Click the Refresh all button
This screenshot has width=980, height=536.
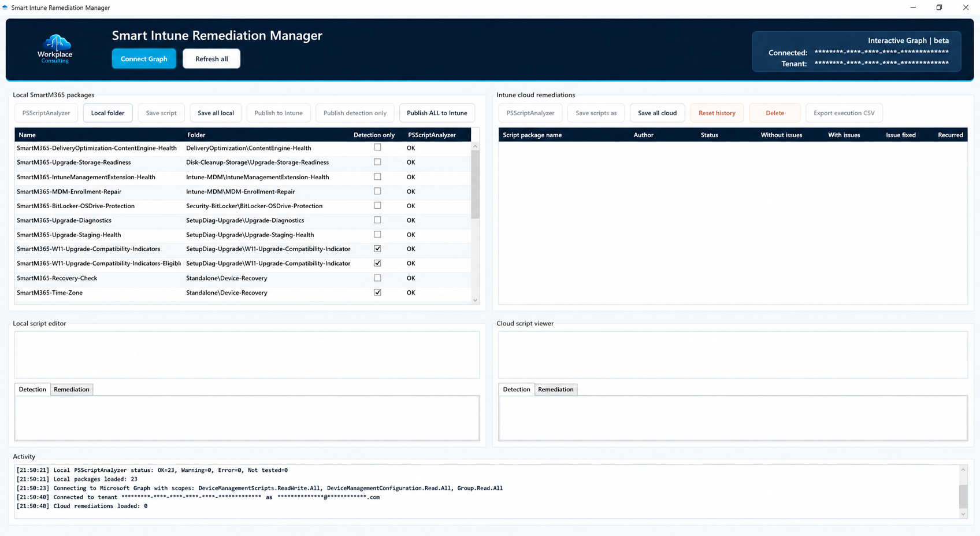pyautogui.click(x=211, y=58)
